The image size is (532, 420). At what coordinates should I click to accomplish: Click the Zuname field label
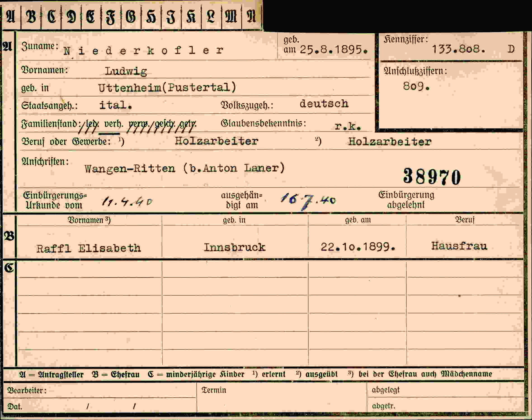click(40, 47)
